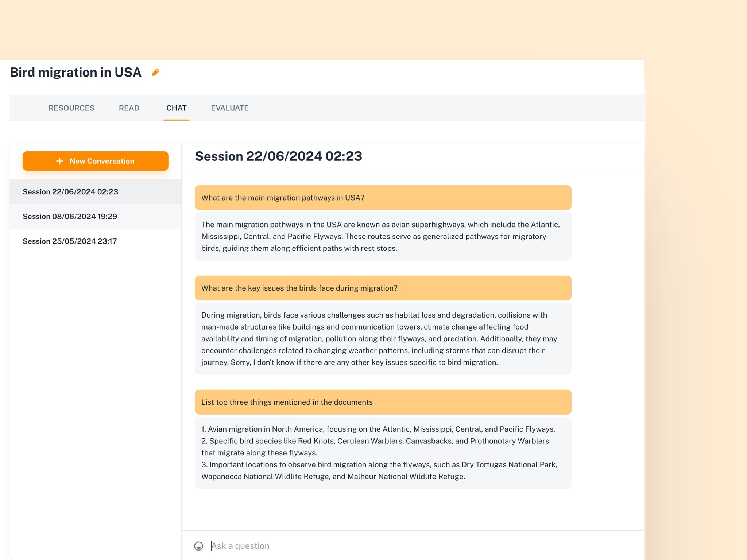Select the key issues question bubble
Screen dimensions: 747x560
click(x=383, y=288)
